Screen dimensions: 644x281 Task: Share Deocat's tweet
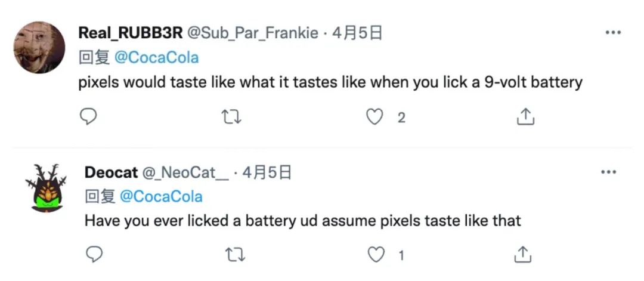[523, 255]
